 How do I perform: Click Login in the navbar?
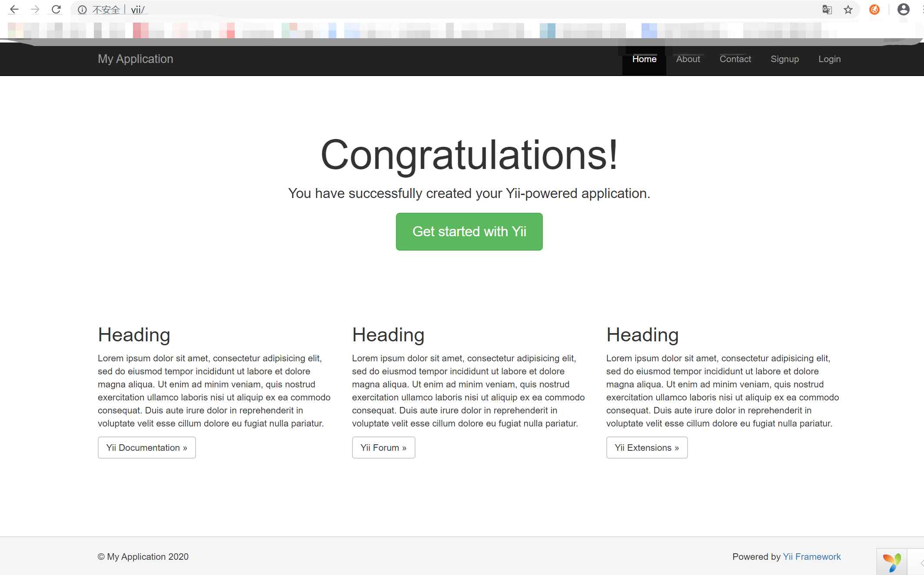(829, 59)
